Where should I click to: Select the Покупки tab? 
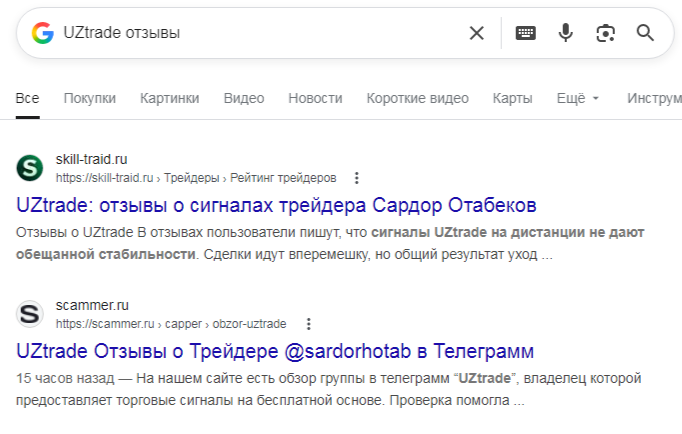point(90,98)
